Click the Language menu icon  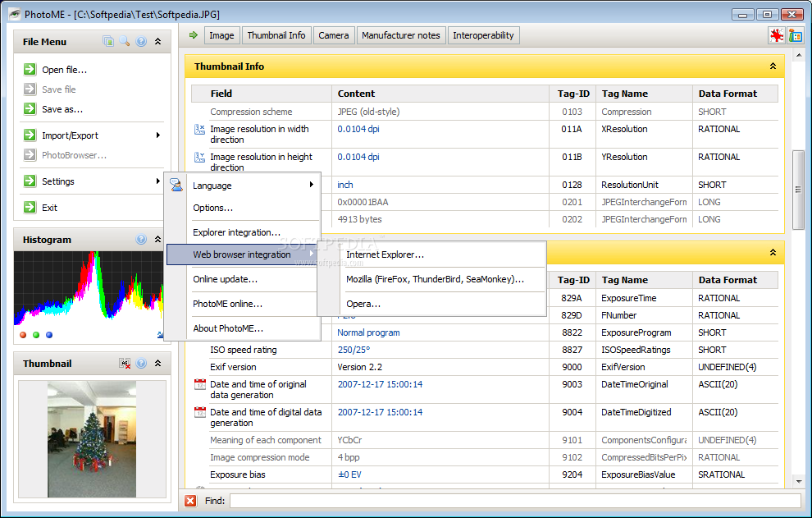click(x=176, y=185)
